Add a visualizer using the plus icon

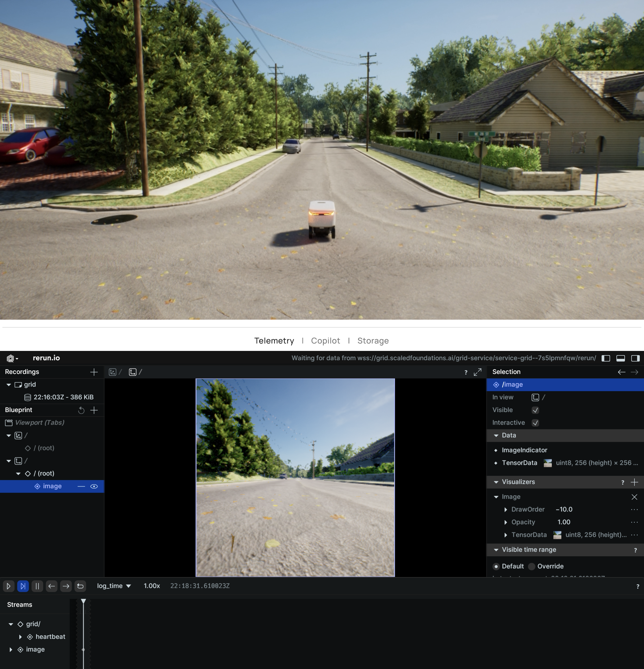coord(634,482)
